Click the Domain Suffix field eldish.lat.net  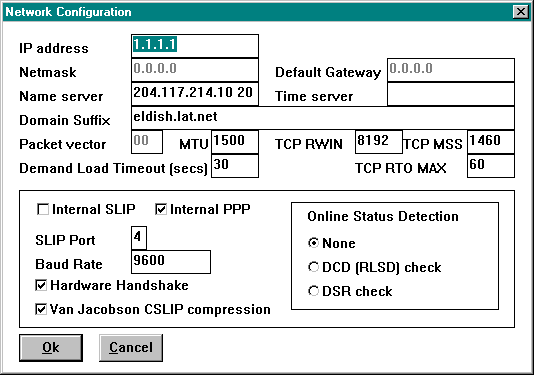(323, 118)
